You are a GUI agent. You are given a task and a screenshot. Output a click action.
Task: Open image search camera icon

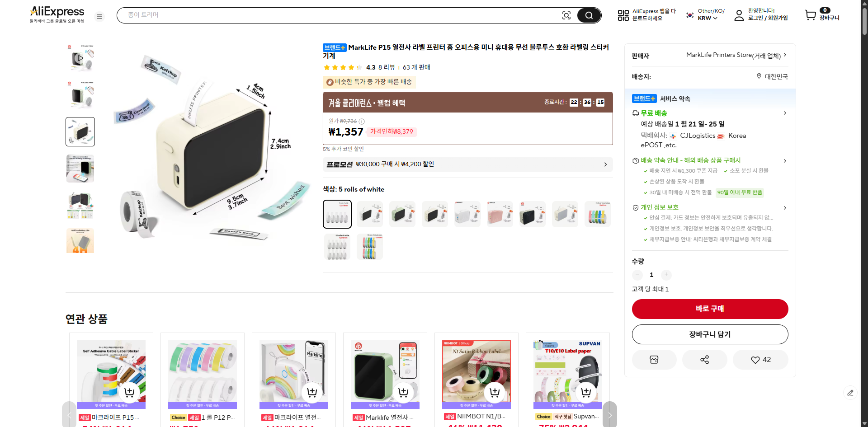coord(566,15)
